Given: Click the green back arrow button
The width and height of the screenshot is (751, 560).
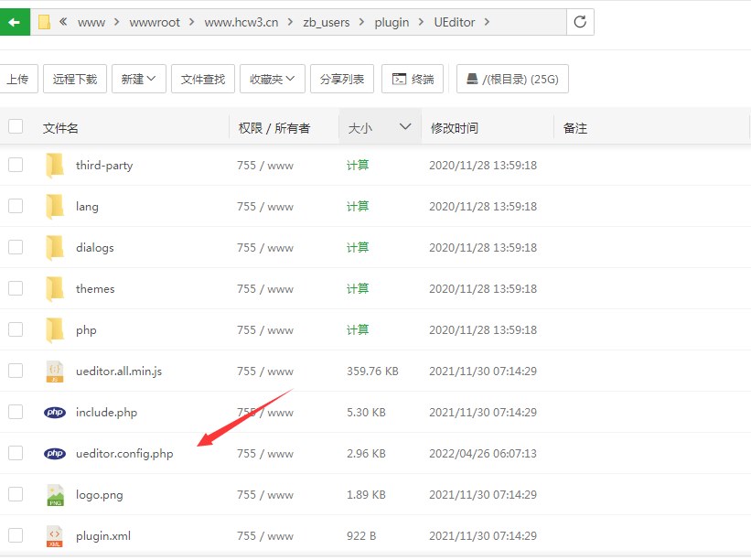Looking at the screenshot, I should [13, 22].
